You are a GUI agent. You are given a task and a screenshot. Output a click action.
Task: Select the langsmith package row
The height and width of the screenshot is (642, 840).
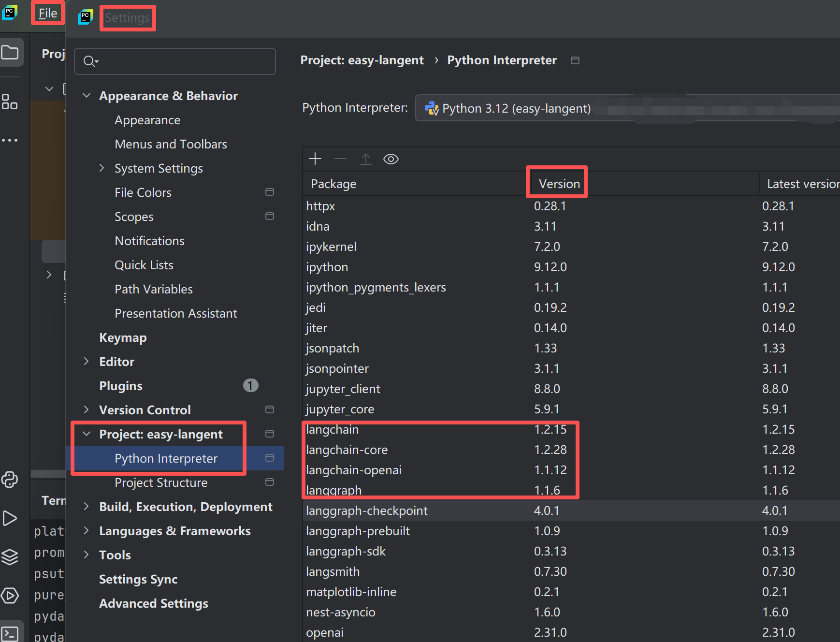click(571, 571)
